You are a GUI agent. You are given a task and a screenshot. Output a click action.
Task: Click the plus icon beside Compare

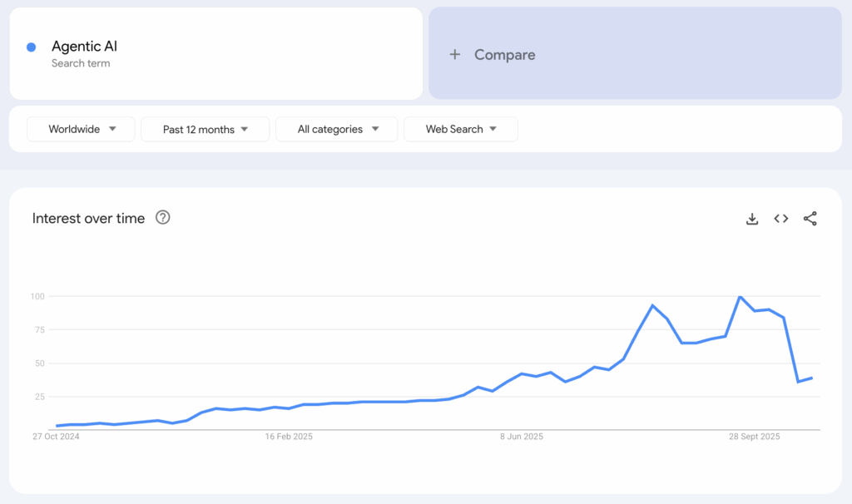[x=455, y=55]
